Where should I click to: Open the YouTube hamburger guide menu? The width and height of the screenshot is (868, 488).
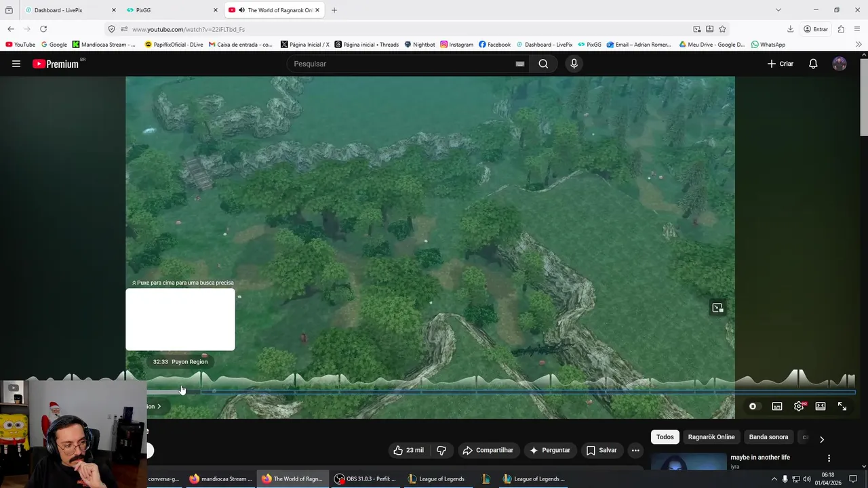tap(16, 64)
